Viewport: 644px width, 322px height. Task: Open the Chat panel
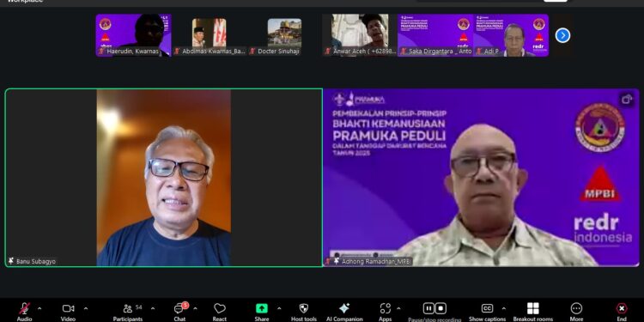tap(179, 312)
